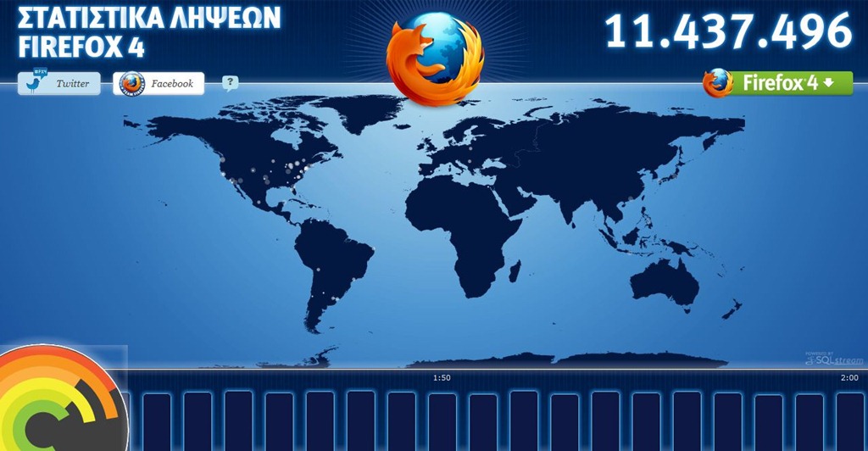Open the question mark help icon
The width and height of the screenshot is (868, 451).
click(231, 84)
